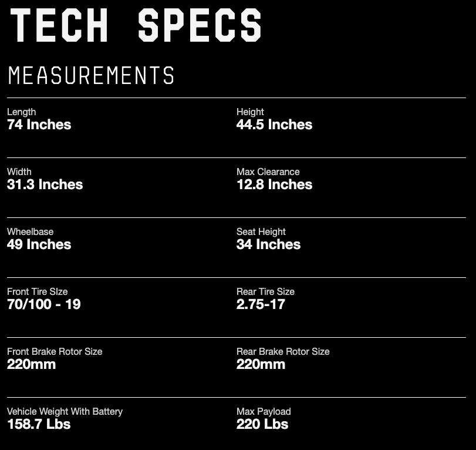Select the Max Clearance label

pos(268,172)
